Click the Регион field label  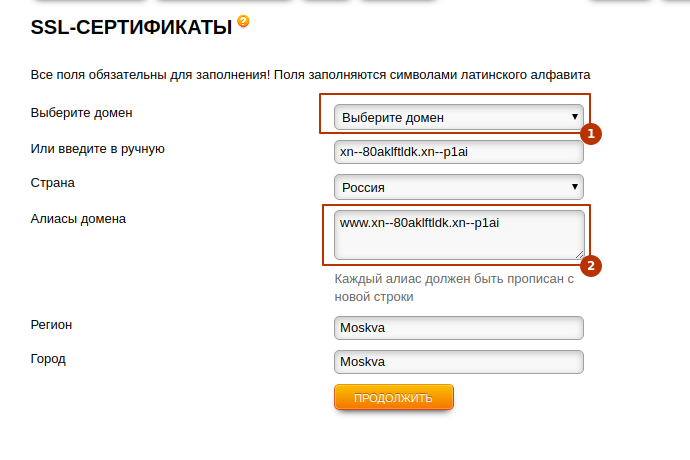[x=52, y=324]
